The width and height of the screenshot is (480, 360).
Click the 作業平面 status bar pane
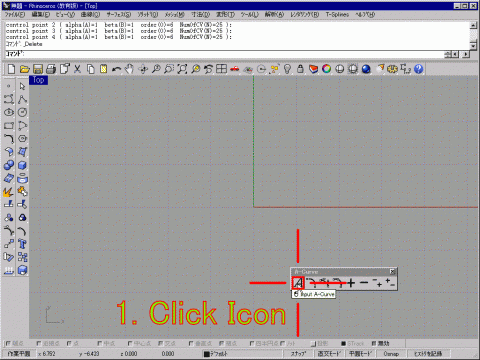[19, 354]
